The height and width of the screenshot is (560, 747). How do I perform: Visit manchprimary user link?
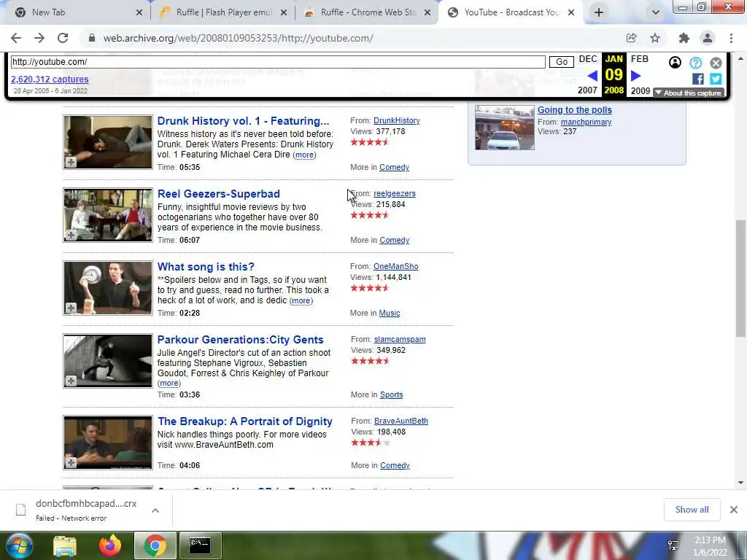pos(586,122)
